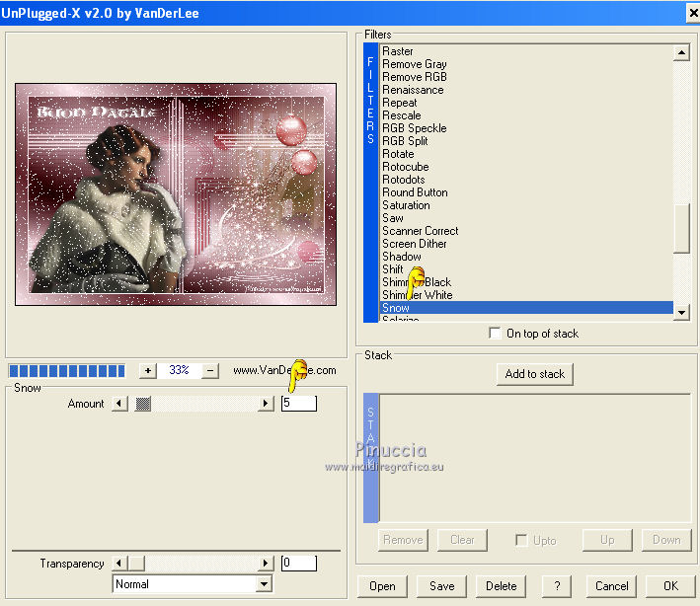Screen dimensions: 700x606
Task: Click the Amount slider thumb
Action: (143, 404)
